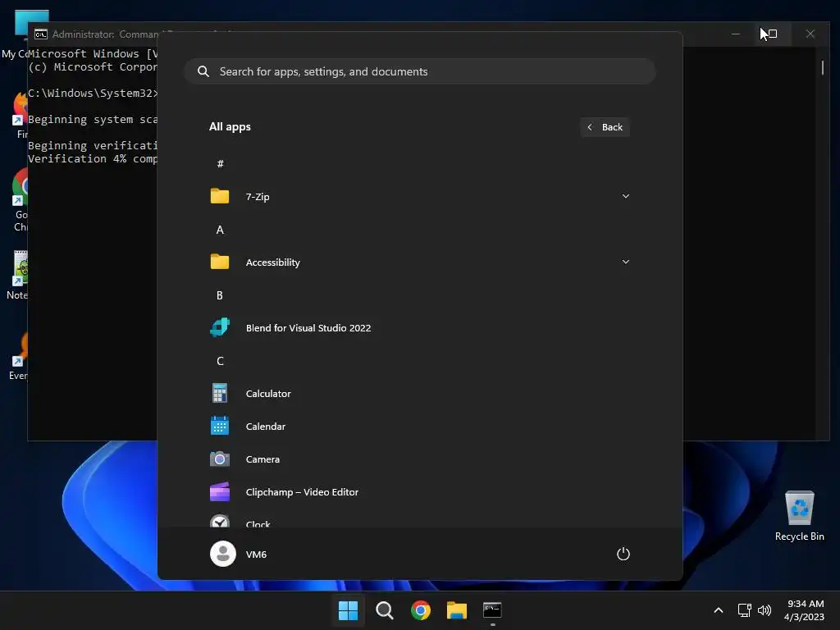Click the Camera label text

(262, 459)
